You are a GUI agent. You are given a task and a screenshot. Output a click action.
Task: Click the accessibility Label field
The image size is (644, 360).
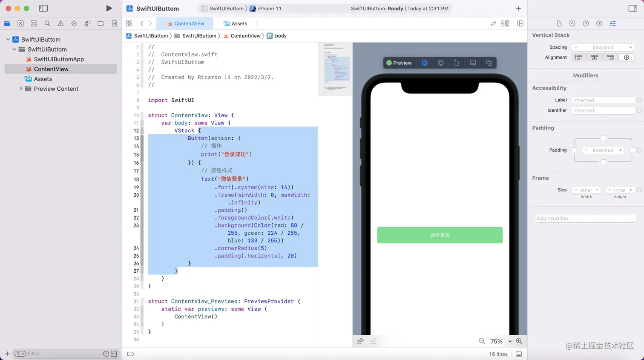point(603,100)
